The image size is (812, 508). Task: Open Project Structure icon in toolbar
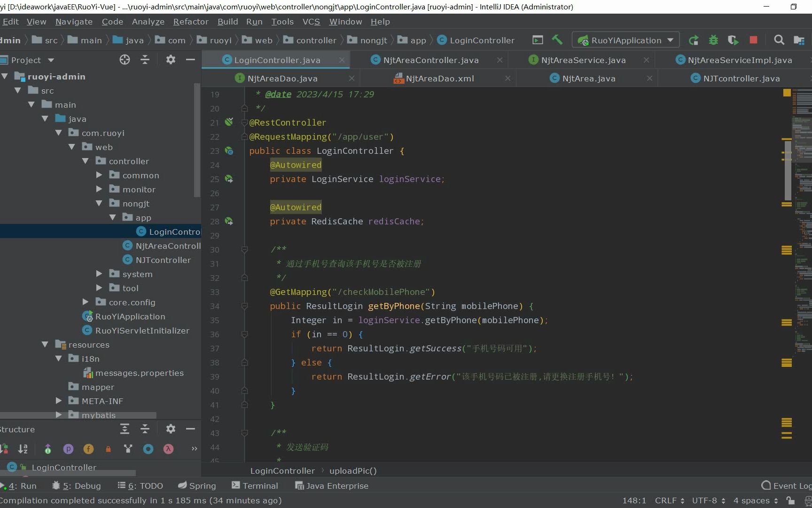pos(799,40)
